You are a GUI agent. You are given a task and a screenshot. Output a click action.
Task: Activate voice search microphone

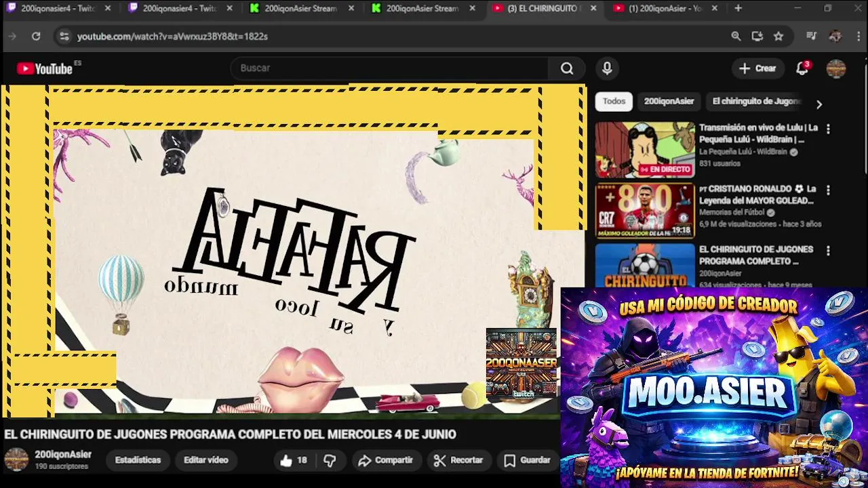point(607,68)
